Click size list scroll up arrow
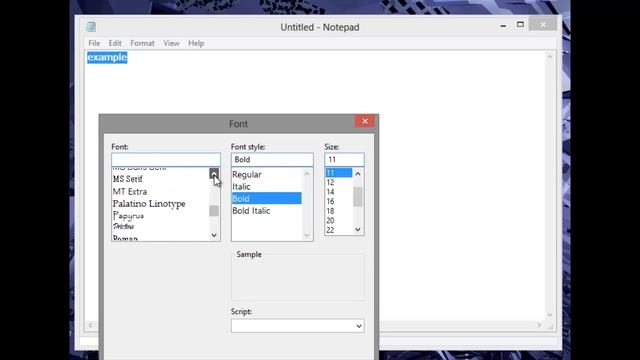 358,174
